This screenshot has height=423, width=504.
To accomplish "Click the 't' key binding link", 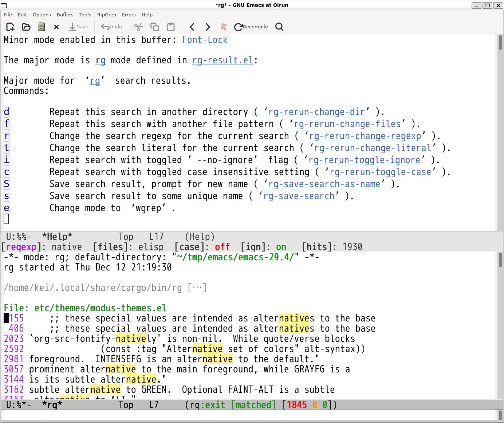I will [x=6, y=148].
